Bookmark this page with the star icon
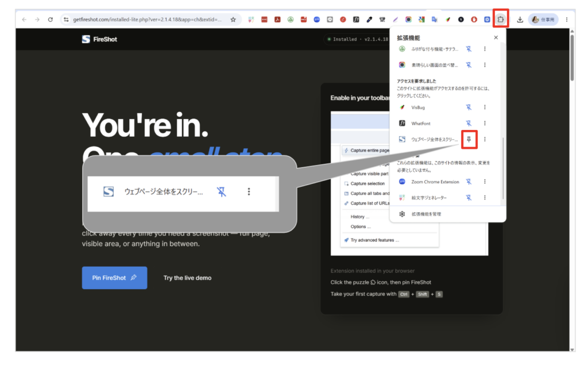588x369 pixels. coord(233,20)
